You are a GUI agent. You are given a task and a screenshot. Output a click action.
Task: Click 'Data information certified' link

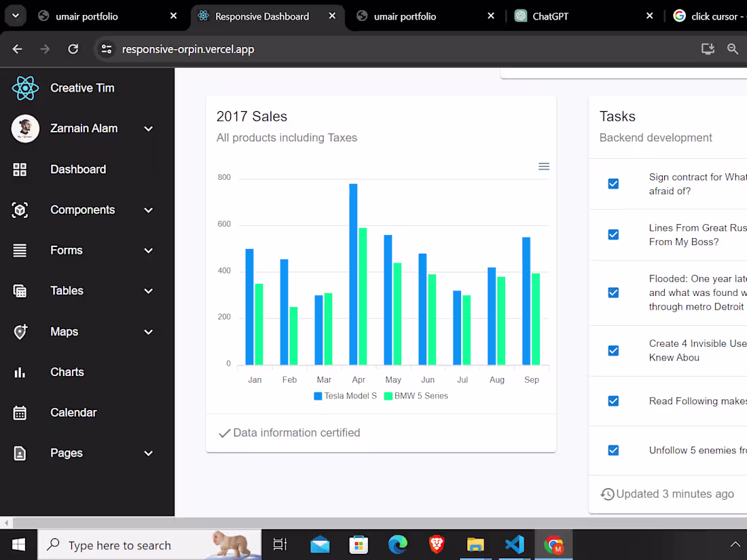289,432
